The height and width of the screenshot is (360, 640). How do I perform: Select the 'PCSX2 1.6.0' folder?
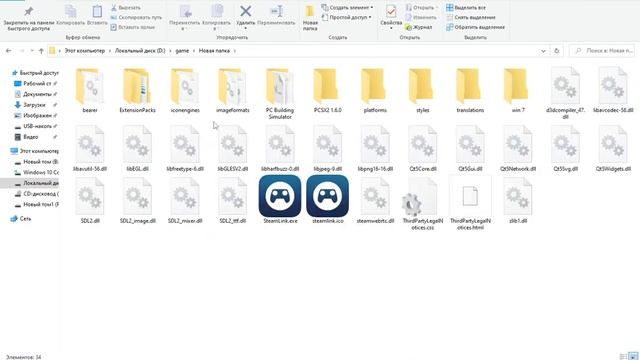(328, 91)
